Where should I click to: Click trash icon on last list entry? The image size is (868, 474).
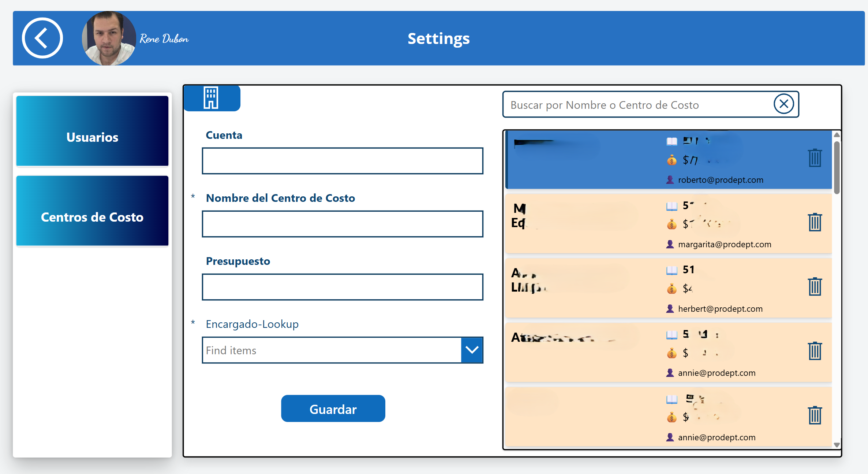[x=815, y=415]
